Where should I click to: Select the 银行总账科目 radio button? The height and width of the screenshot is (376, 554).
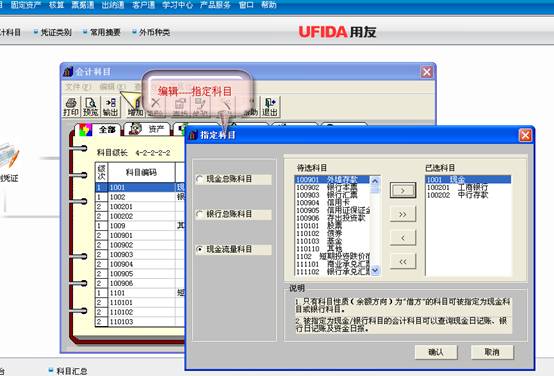point(200,214)
